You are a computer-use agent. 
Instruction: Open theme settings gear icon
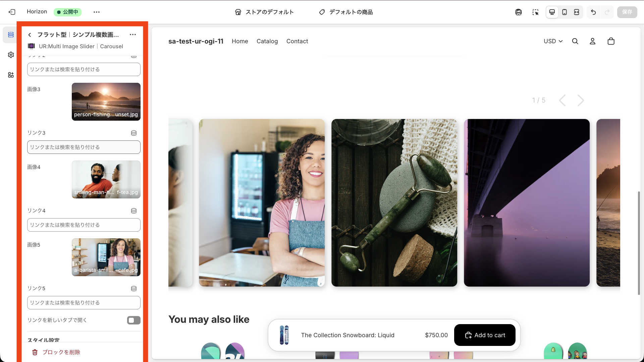pyautogui.click(x=11, y=55)
